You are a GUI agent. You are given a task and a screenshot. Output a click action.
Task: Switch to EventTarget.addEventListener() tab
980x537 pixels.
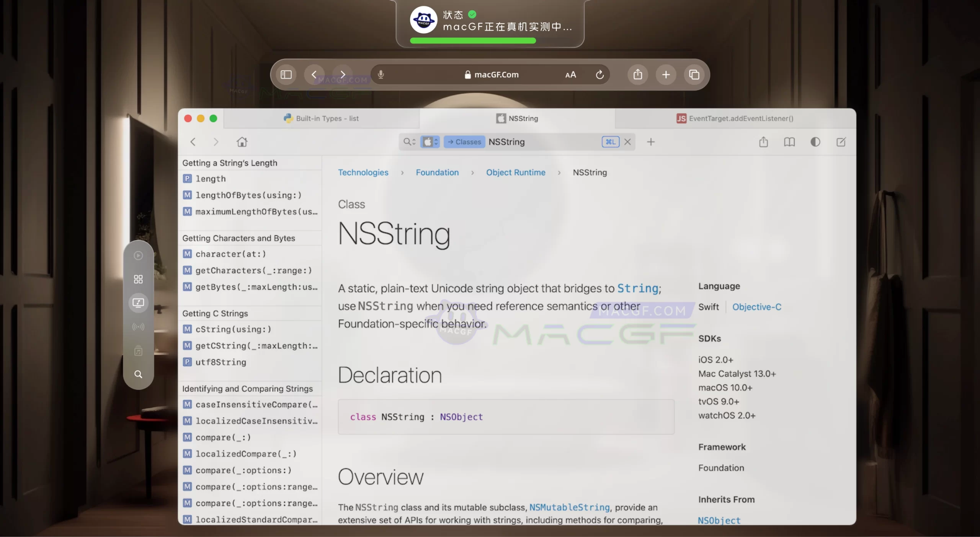(x=735, y=119)
